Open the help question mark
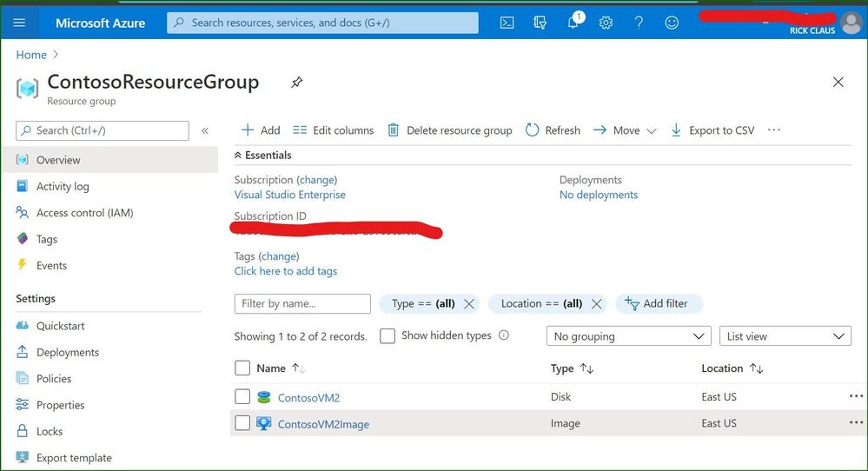Image resolution: width=868 pixels, height=471 pixels. click(x=639, y=23)
